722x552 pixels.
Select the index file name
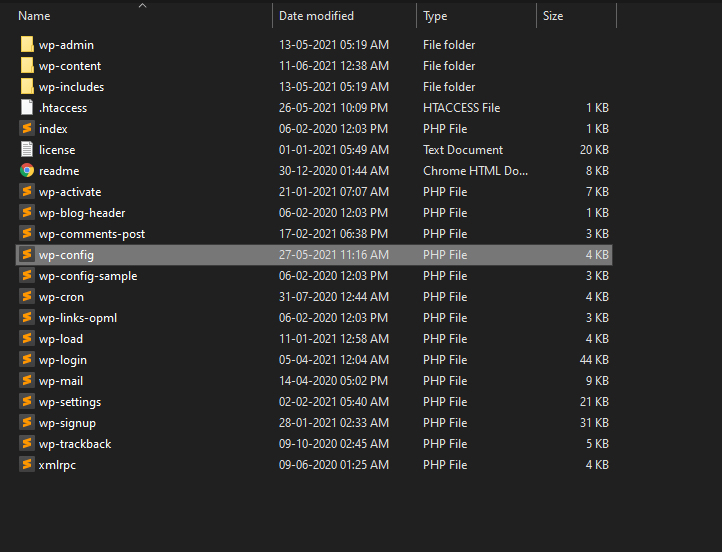53,129
